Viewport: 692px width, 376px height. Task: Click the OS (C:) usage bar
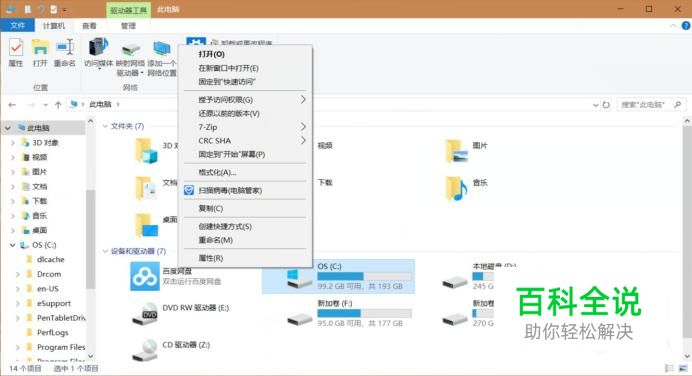click(x=365, y=276)
